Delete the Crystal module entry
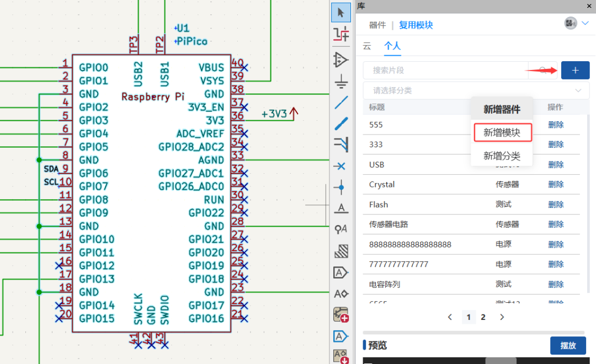596x364 pixels. click(x=556, y=184)
